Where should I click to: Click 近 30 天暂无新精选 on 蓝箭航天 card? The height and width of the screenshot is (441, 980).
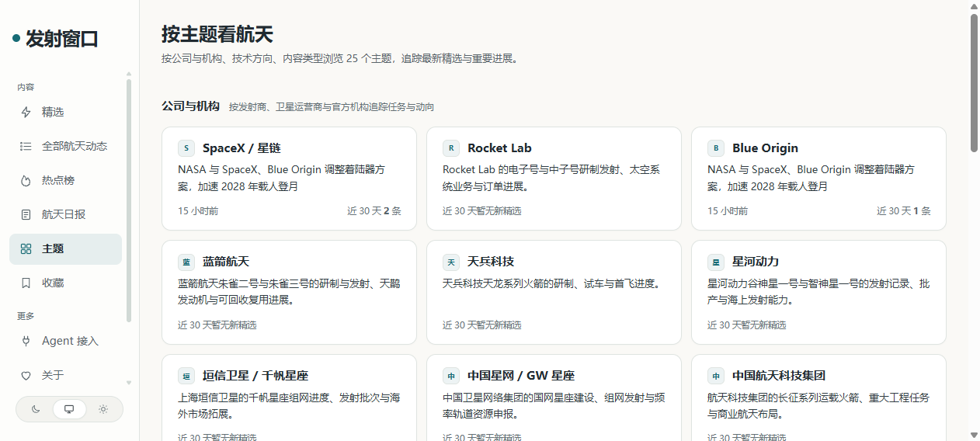click(x=217, y=325)
